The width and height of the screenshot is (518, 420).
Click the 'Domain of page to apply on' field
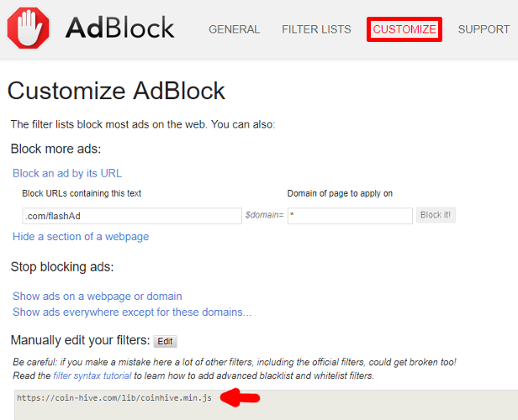[x=350, y=216]
